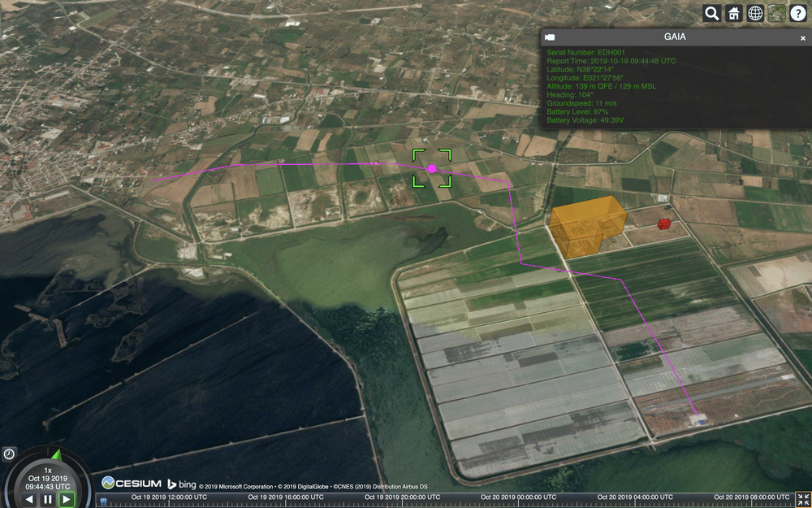The image size is (812, 508).
Task: Select the small red box object
Action: [x=663, y=224]
